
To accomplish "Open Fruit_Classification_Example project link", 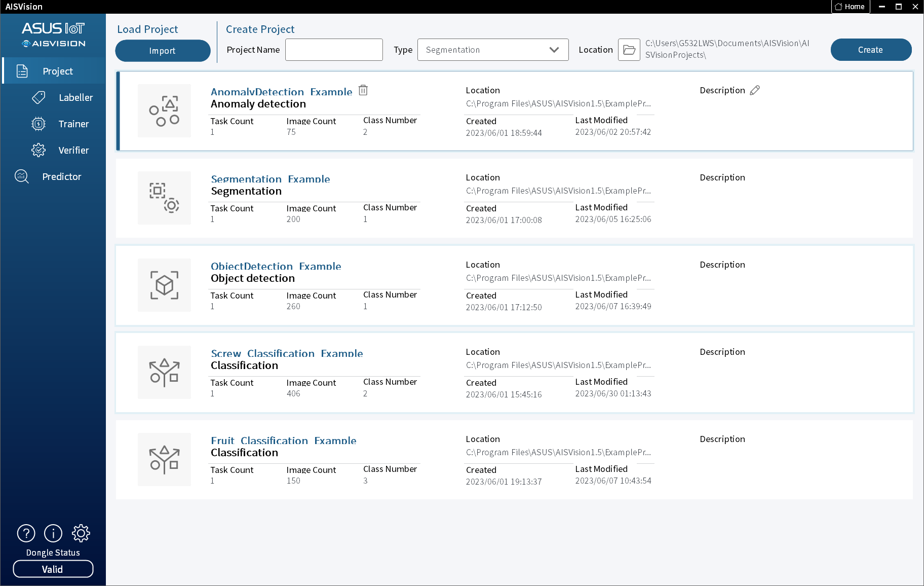I will point(284,441).
